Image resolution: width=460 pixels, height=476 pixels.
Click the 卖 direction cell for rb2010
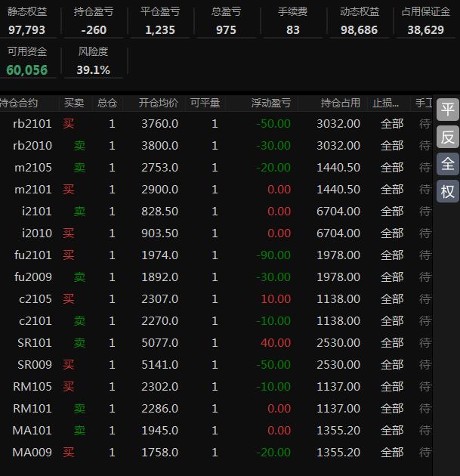click(x=79, y=146)
